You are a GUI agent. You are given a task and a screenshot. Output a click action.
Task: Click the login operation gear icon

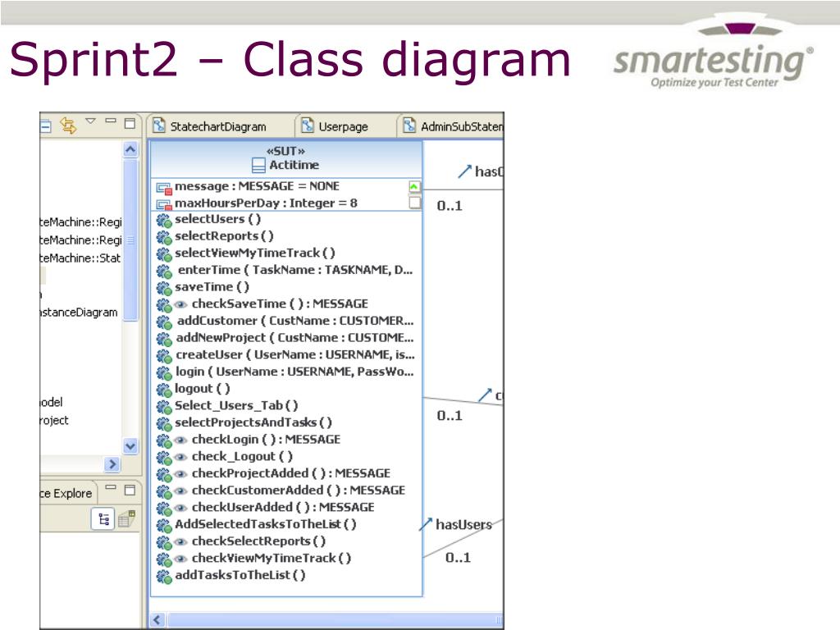(x=164, y=373)
